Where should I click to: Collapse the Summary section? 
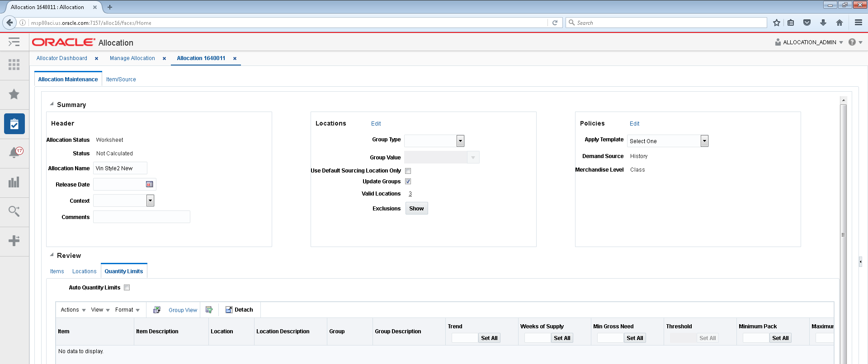coord(52,104)
